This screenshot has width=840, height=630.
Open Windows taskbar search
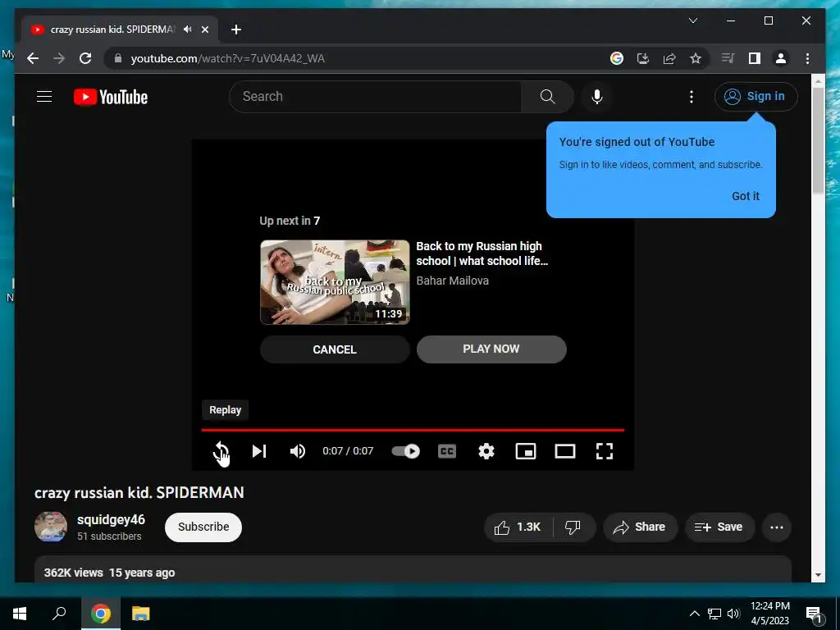pos(59,614)
